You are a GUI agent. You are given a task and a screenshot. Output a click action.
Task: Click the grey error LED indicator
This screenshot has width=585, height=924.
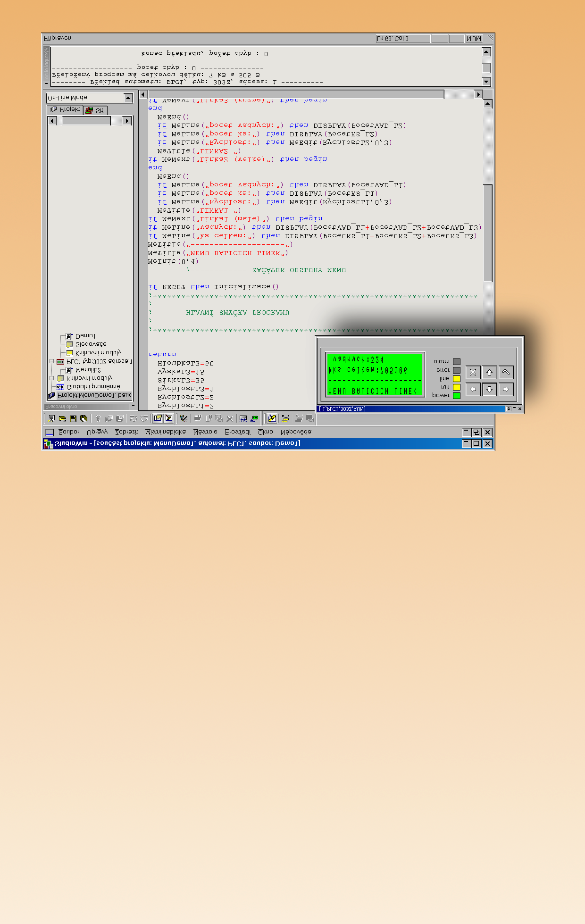pos(457,370)
